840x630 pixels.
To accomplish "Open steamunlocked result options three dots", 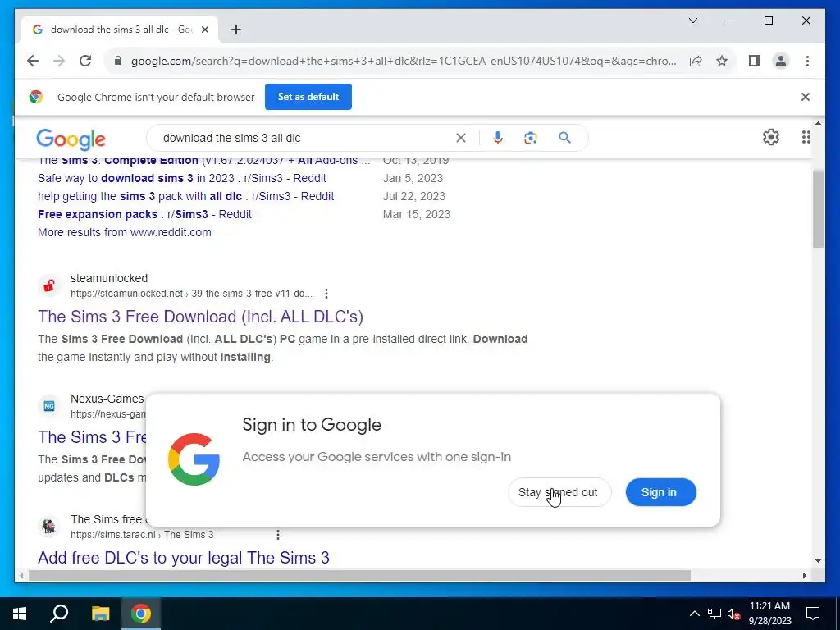I will [x=326, y=294].
